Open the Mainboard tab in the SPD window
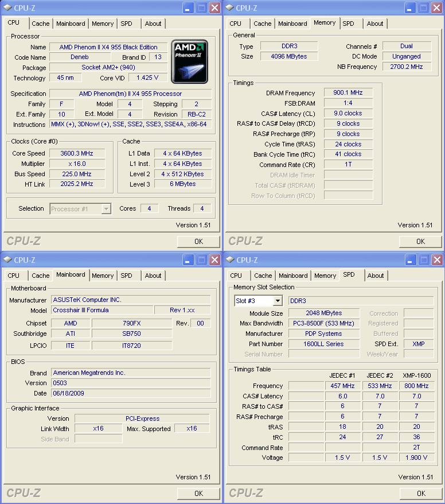This screenshot has width=445, height=504. coord(293,276)
